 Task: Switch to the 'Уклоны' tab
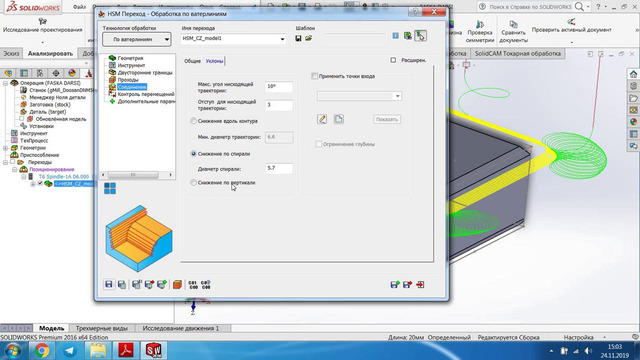click(x=214, y=61)
